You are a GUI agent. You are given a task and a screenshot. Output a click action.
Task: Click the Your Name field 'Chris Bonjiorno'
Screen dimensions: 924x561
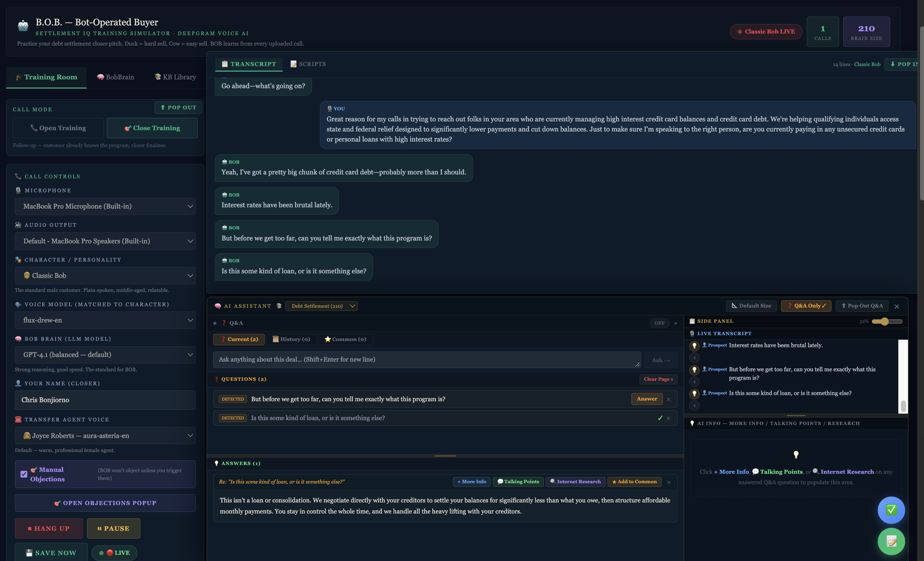(105, 400)
